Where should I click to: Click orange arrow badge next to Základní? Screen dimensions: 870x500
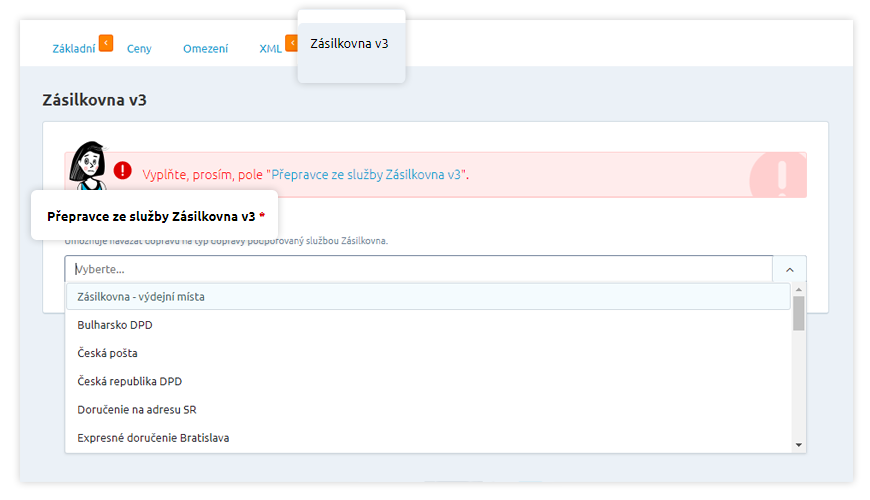tap(106, 43)
